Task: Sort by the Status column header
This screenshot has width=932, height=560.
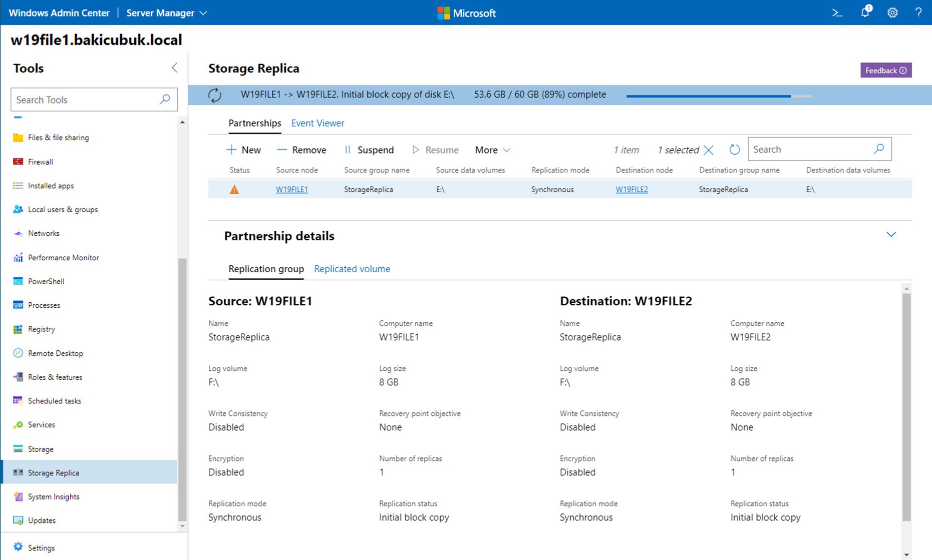Action: point(239,170)
